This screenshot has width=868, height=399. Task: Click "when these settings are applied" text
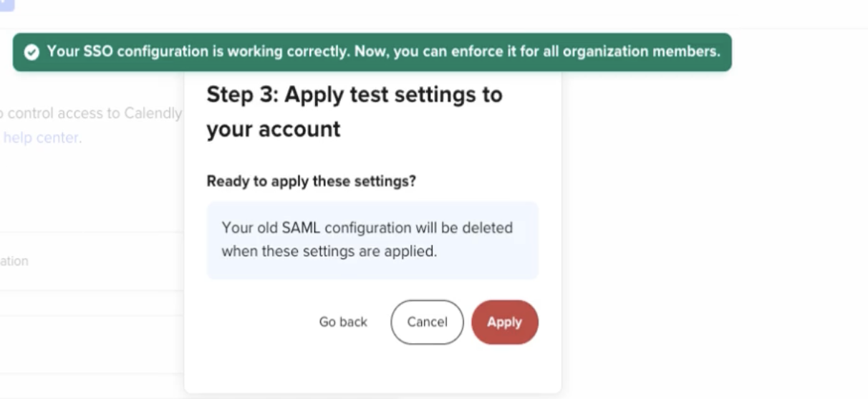point(329,251)
